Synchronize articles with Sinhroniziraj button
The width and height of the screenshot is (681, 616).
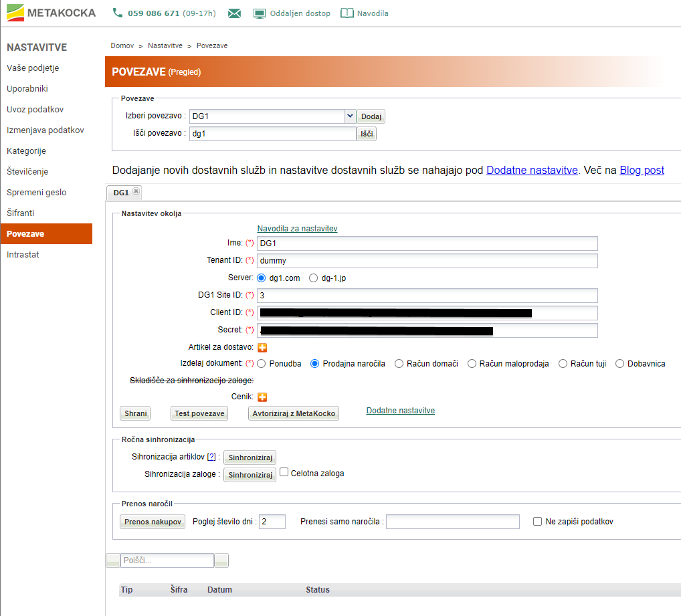point(250,457)
